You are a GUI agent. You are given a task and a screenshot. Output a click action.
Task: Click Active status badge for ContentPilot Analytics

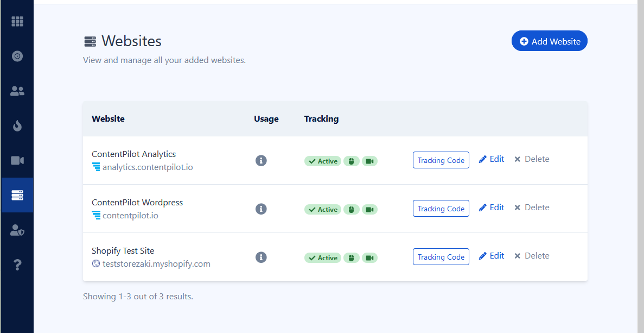(323, 161)
